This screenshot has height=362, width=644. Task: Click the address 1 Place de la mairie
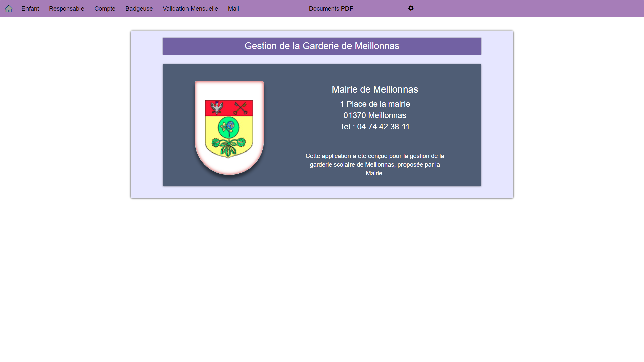point(375,104)
